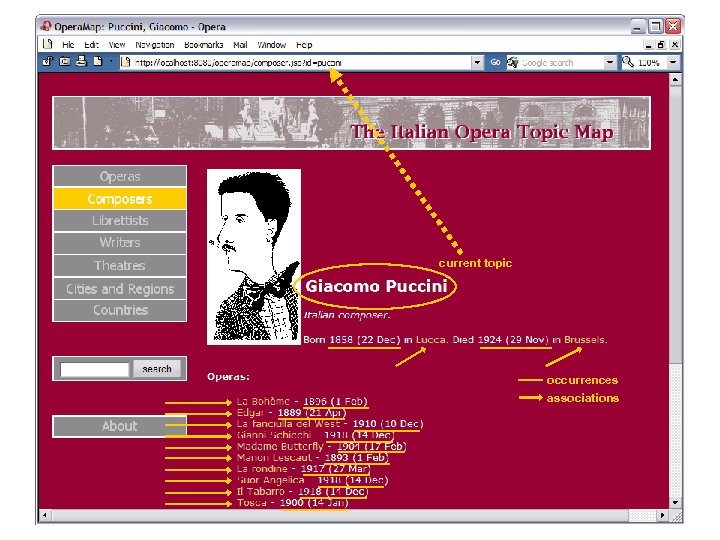Click the horizontal scrollbar right arrow
This screenshot has height=540, width=720.
(662, 515)
